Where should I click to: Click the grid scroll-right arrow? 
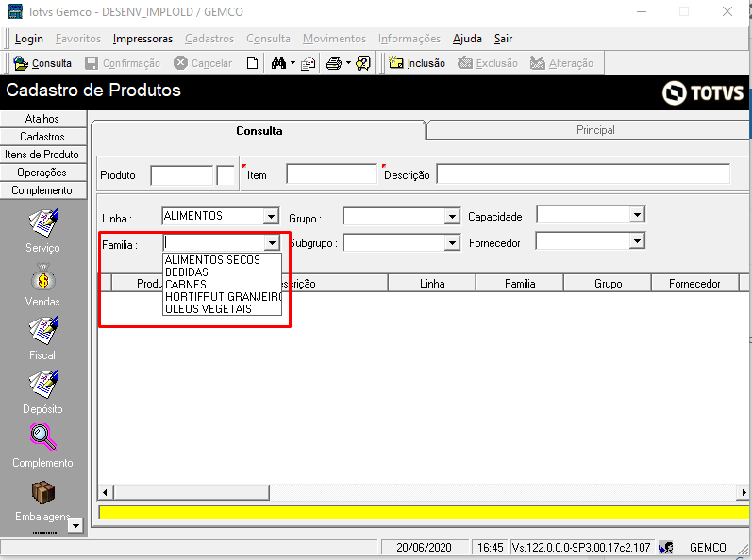[x=743, y=492]
